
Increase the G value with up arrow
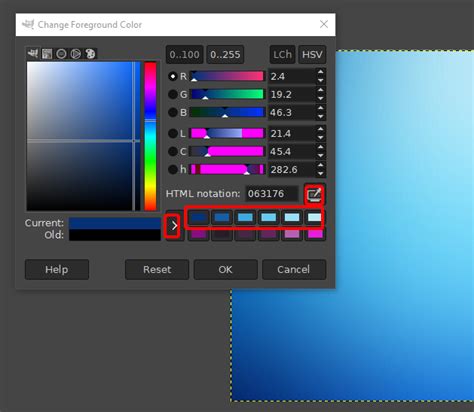click(320, 90)
